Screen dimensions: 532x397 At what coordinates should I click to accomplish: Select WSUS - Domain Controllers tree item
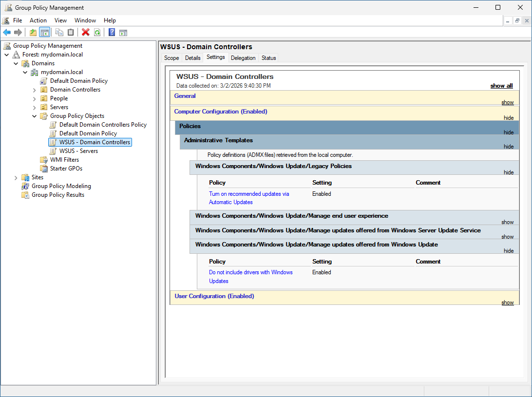click(x=95, y=142)
